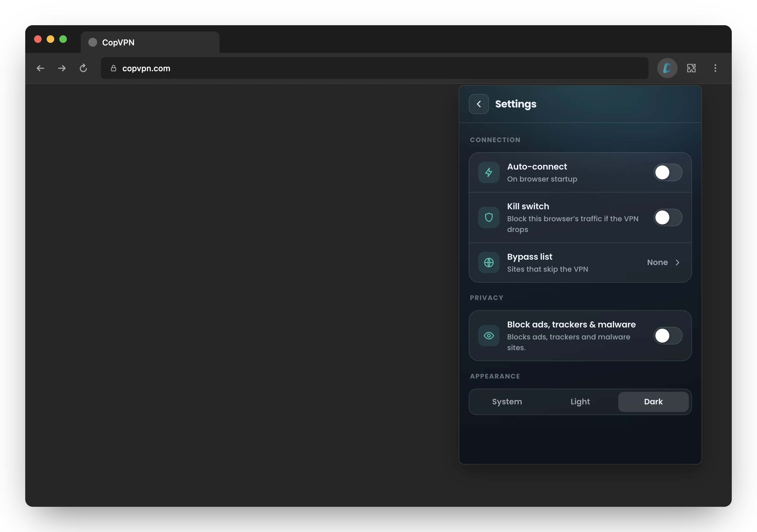Open the browser three-dot menu
757x532 pixels.
click(715, 68)
